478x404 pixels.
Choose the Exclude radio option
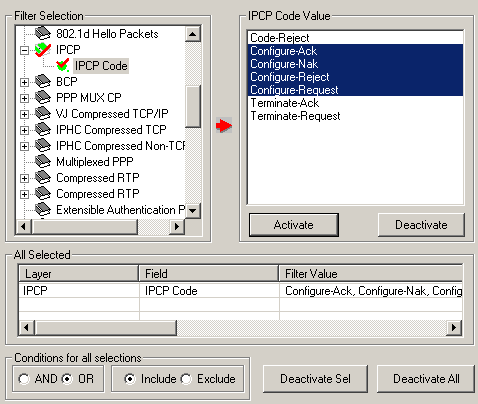(186, 379)
